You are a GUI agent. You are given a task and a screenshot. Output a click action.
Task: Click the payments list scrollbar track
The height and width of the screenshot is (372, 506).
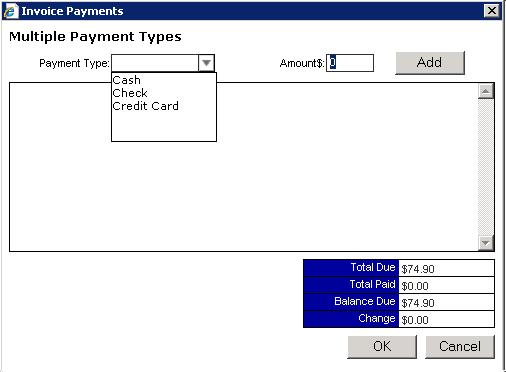click(486, 167)
